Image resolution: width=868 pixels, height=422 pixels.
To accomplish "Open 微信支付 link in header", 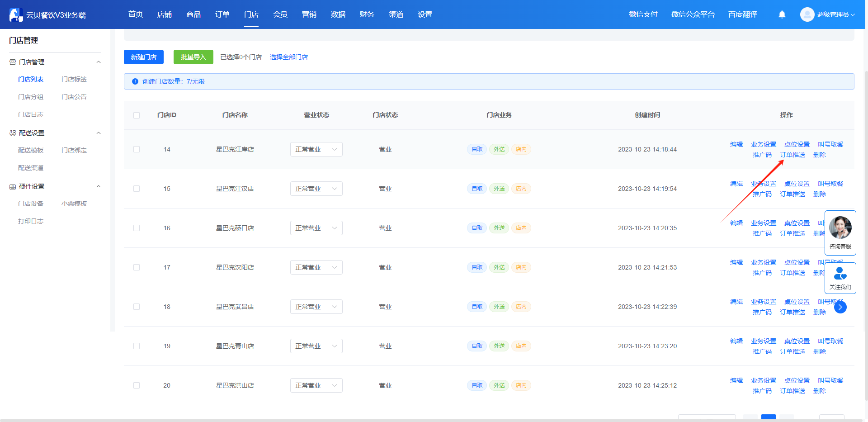I will pos(643,14).
